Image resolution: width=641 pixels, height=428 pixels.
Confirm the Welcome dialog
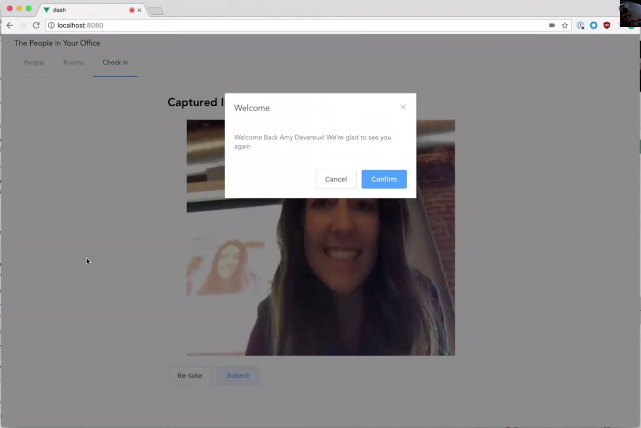coord(384,179)
